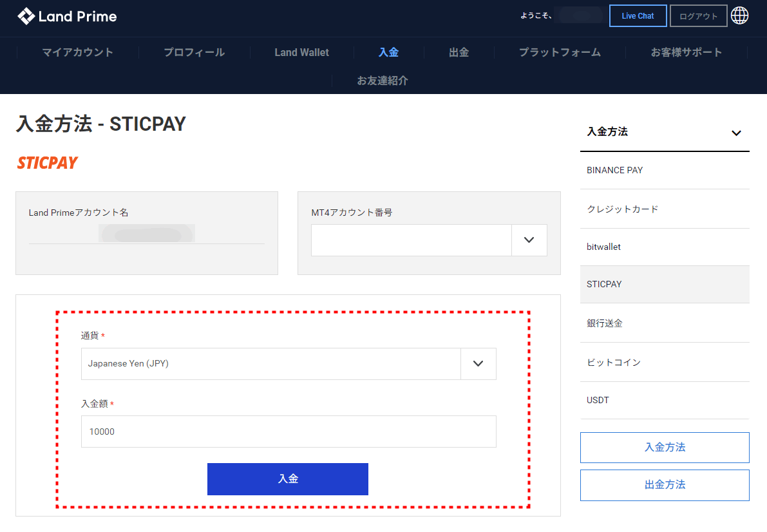Open the globe language selector
Screen dimensions: 767x532
coord(739,15)
